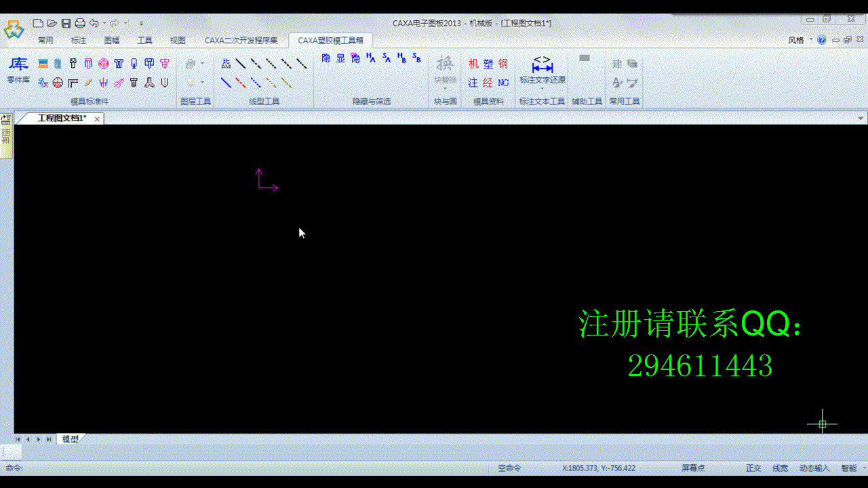Save with the floppy disk icon
The image size is (868, 488).
66,23
